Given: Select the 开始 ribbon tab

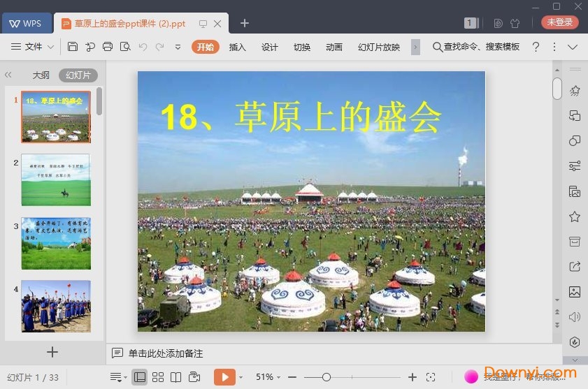Looking at the screenshot, I should click(x=205, y=47).
